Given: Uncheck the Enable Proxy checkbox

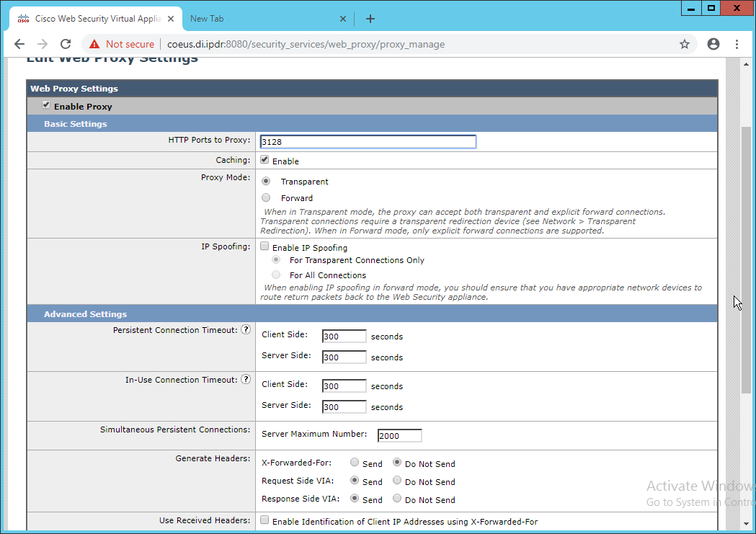Looking at the screenshot, I should pyautogui.click(x=46, y=105).
